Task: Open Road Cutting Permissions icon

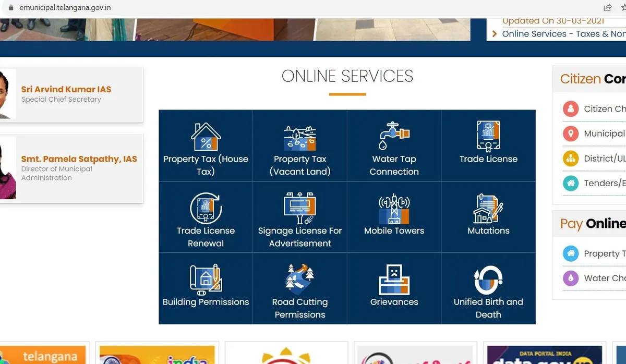Action: [x=300, y=280]
